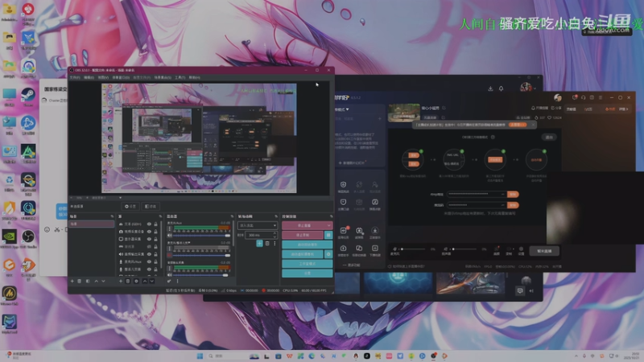The image size is (644, 362).
Task: Add a new source in OBS Sources panel
Action: [120, 281]
